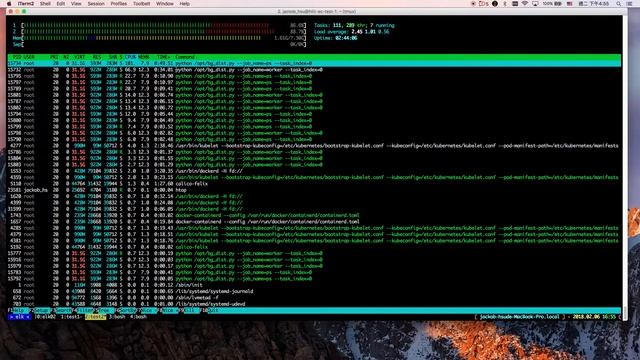Select kubelet process row PID 4277
This screenshot has width=640, height=360.
tap(314, 146)
